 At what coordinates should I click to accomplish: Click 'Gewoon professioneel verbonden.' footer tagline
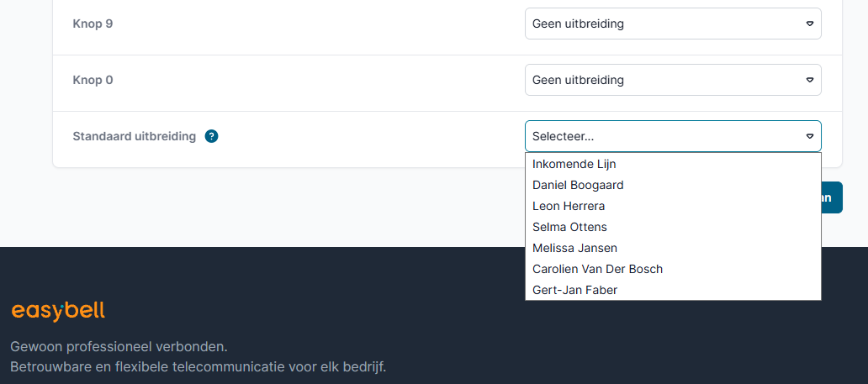click(x=119, y=346)
